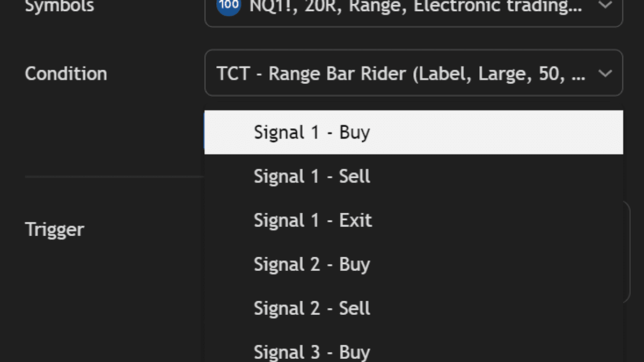Click the Trigger label
The width and height of the screenshot is (644, 362).
click(x=55, y=229)
